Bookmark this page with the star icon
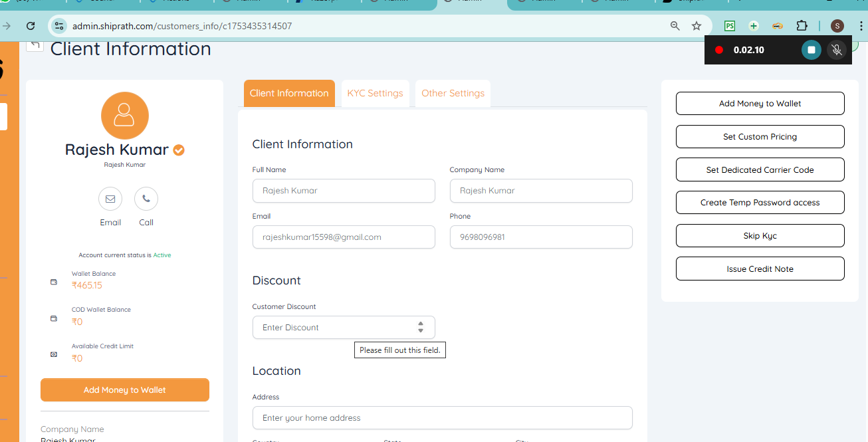Viewport: 868px width, 442px height. 697,26
